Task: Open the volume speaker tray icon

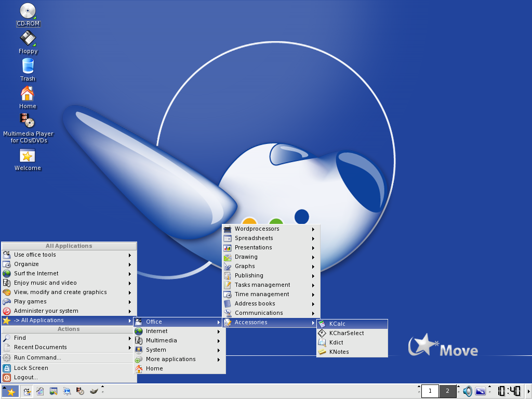Action: [468, 392]
